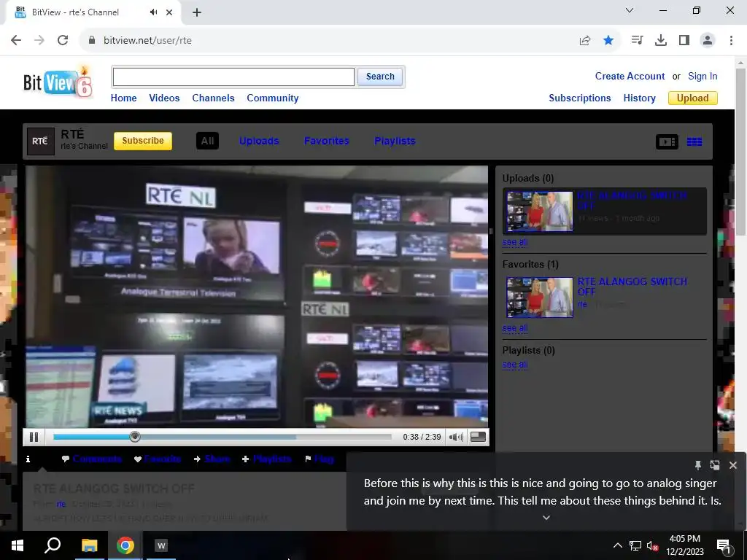This screenshot has width=747, height=560.
Task: Switch to player view layout icon
Action: click(667, 141)
